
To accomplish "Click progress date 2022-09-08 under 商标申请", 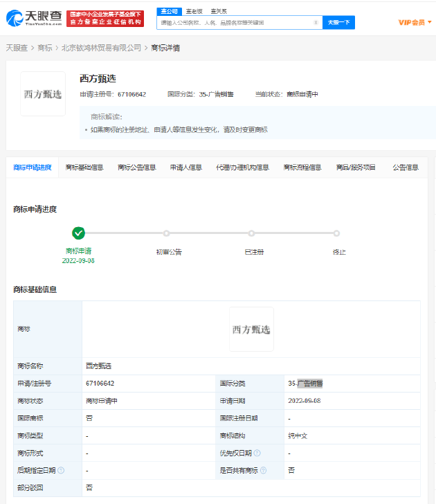I will tap(78, 261).
